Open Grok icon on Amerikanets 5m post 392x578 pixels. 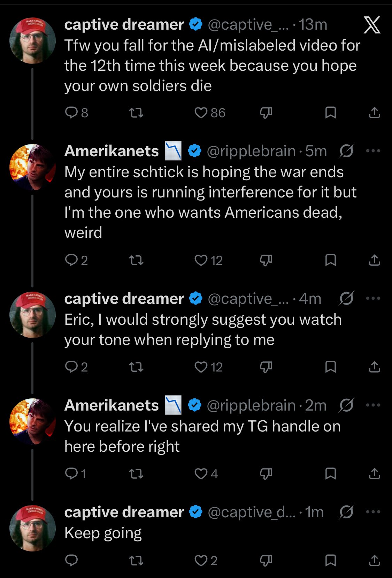346,151
